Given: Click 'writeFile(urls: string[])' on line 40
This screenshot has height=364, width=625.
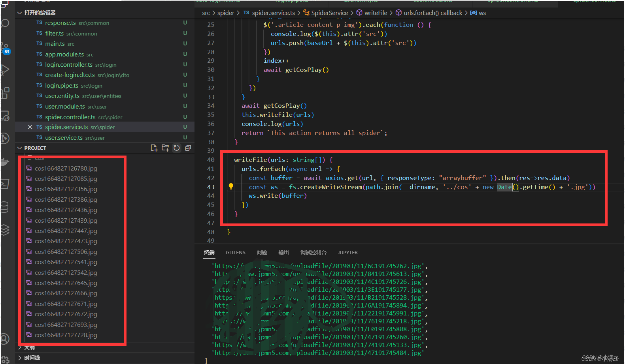Looking at the screenshot, I should [x=279, y=159].
